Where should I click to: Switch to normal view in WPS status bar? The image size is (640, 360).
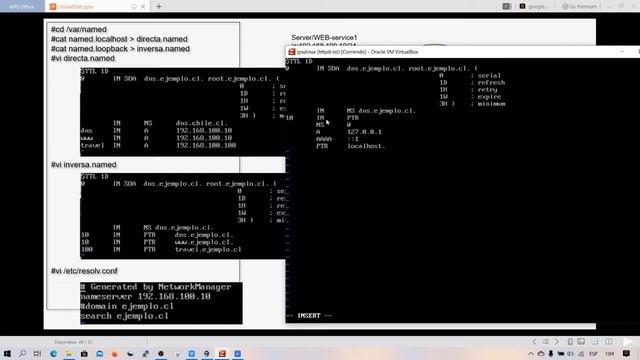[x=581, y=342]
